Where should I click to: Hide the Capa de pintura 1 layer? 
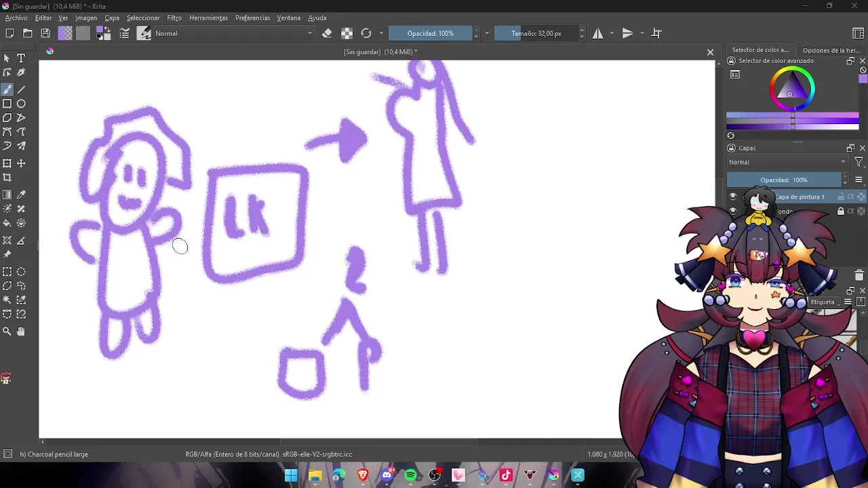[732, 197]
